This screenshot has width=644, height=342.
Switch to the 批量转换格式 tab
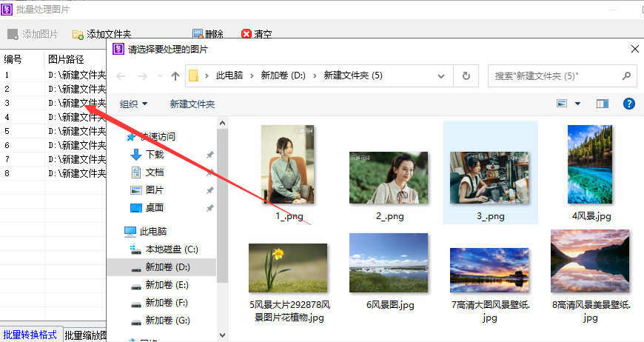click(x=30, y=335)
